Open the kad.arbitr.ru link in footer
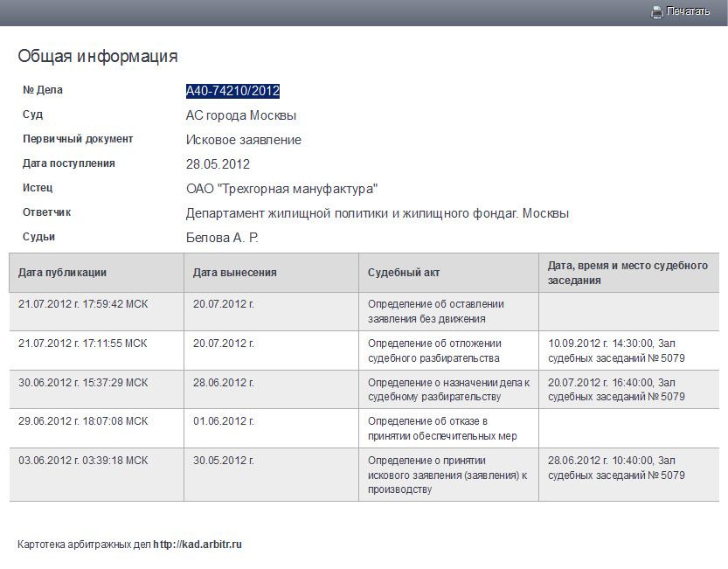The image size is (728, 569). click(x=198, y=545)
